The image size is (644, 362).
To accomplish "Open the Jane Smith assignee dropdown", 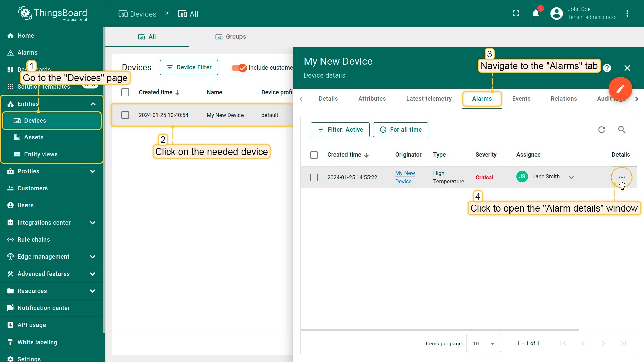I will point(571,177).
